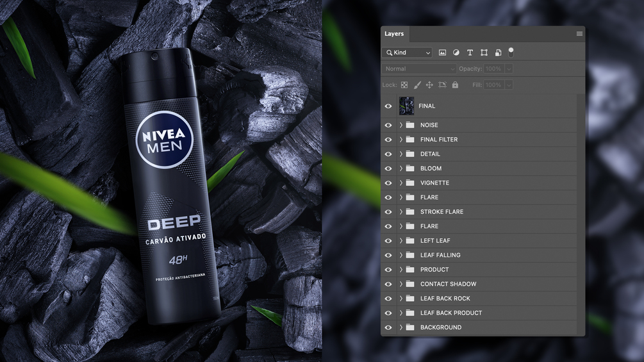Screen dimensions: 644x362
Task: Lock image pixels brush icon
Action: point(417,85)
